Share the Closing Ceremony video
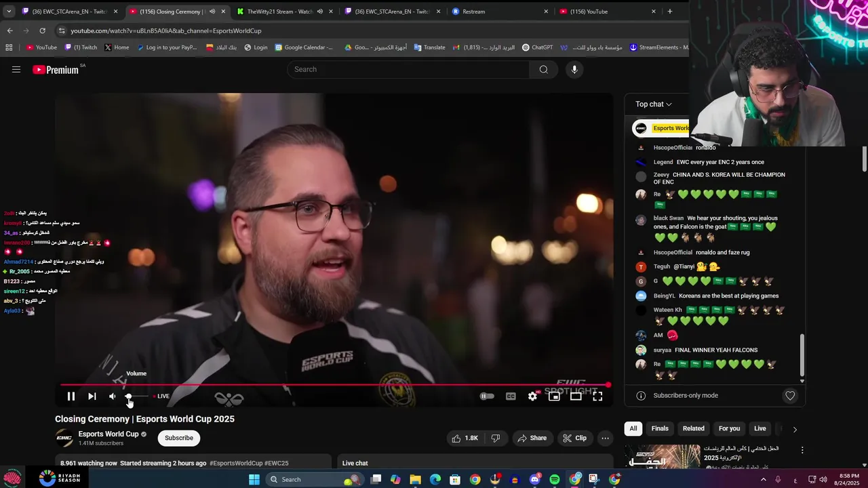This screenshot has width=868, height=488. click(532, 438)
